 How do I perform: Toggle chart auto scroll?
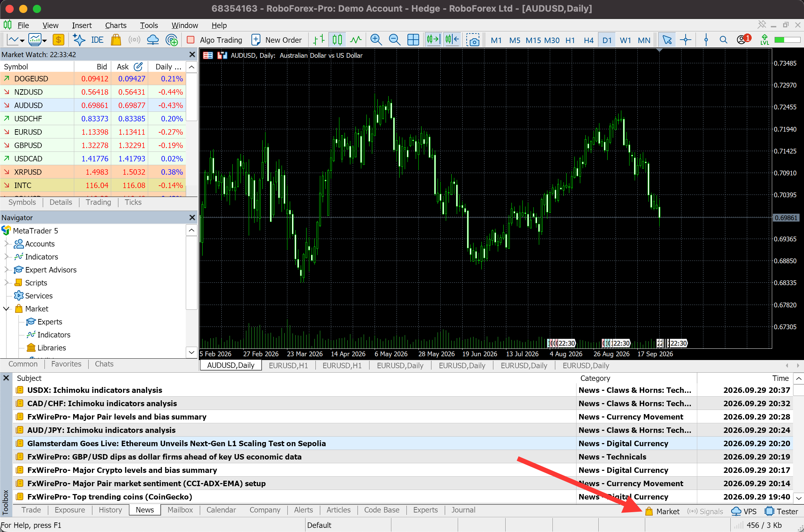pyautogui.click(x=433, y=40)
